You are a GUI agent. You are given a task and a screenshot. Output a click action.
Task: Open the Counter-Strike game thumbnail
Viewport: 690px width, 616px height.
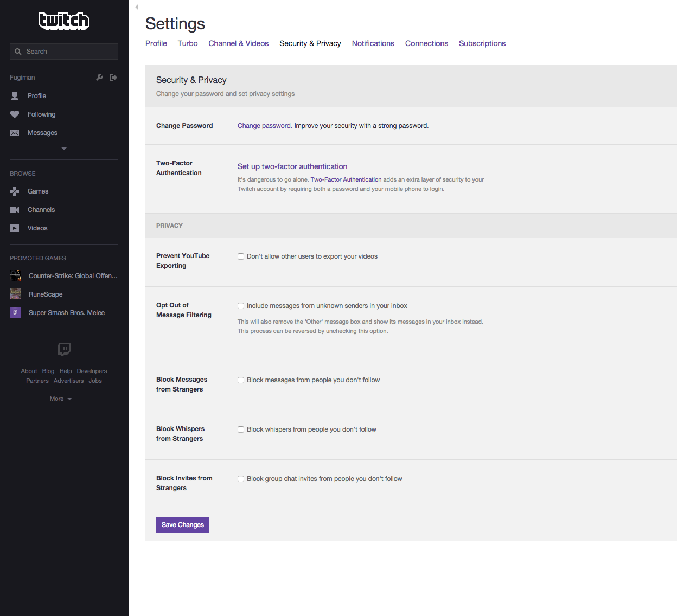tap(15, 276)
